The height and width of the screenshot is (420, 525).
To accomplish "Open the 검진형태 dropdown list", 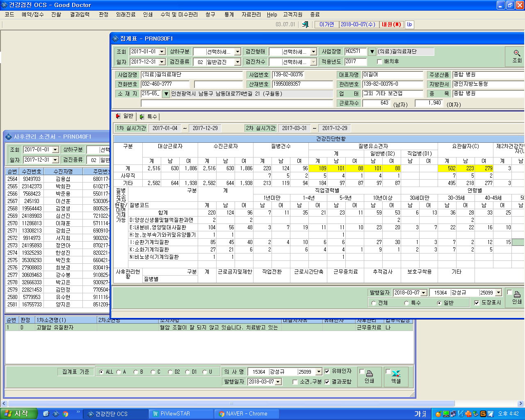I will click(x=313, y=52).
